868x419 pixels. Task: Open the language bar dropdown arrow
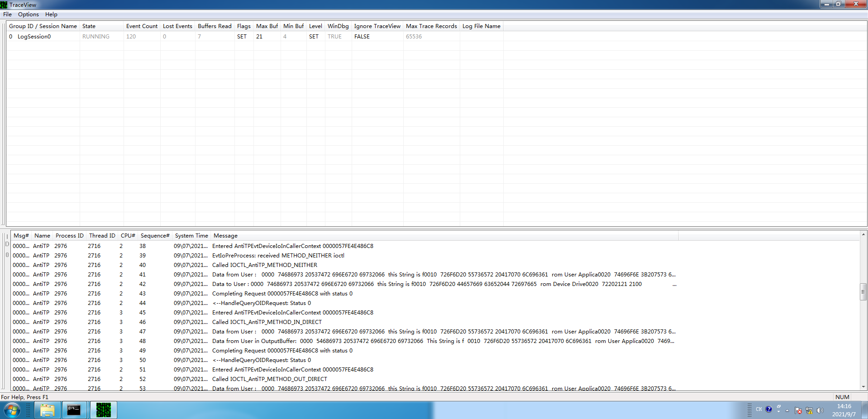[x=778, y=411]
